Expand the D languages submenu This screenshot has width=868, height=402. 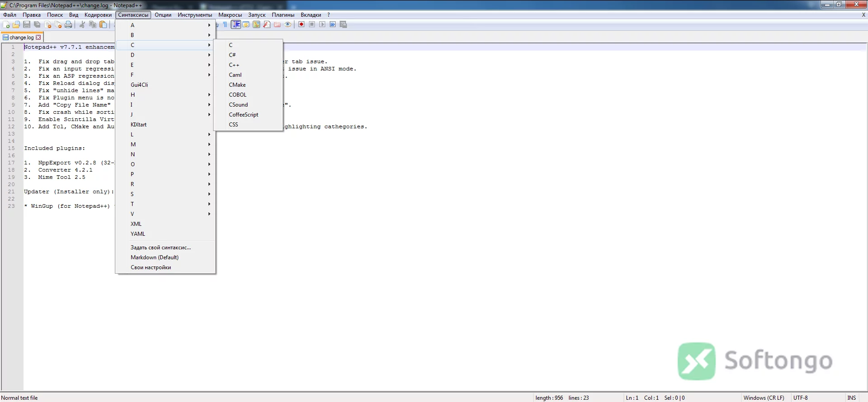tap(166, 55)
